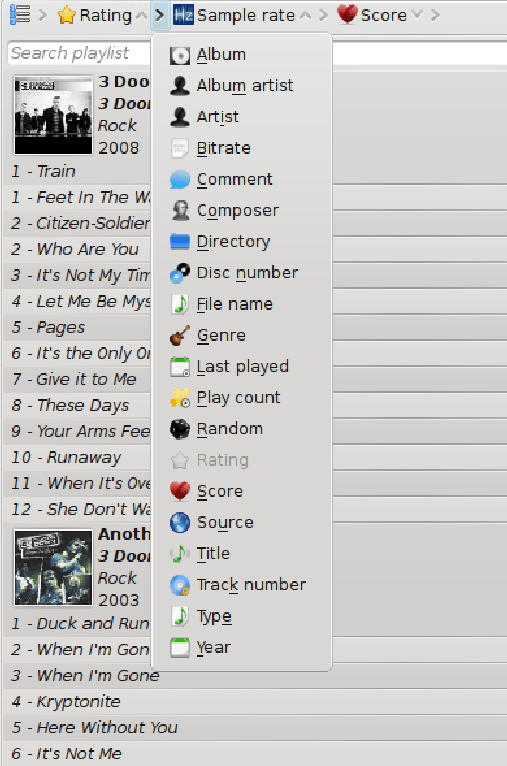Choose Last played menu entry
This screenshot has width=507, height=766.
(x=242, y=367)
